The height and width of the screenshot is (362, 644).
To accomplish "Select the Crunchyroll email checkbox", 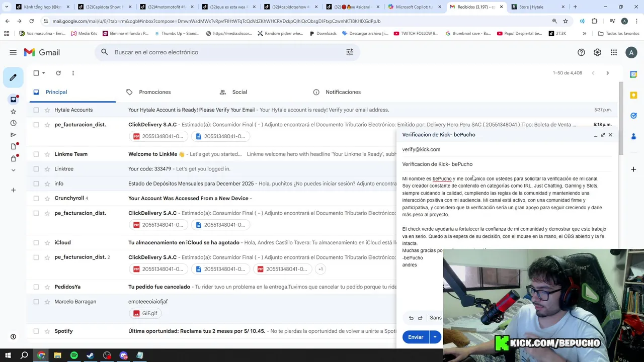I will pyautogui.click(x=36, y=199).
